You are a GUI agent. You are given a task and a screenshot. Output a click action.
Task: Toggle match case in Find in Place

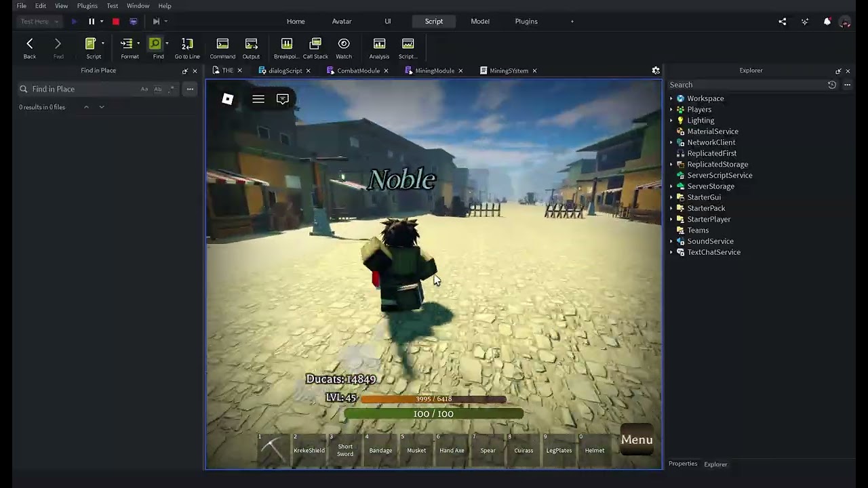144,89
